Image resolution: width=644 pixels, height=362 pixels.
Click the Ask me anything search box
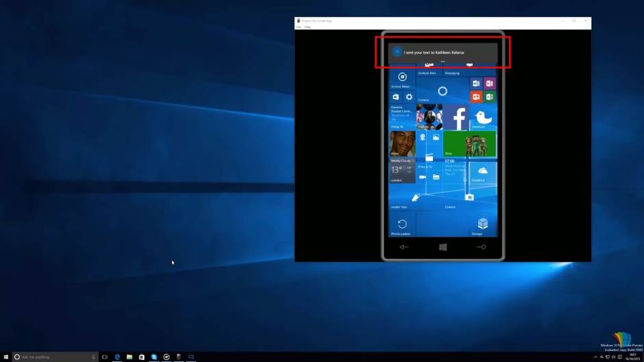[55, 357]
